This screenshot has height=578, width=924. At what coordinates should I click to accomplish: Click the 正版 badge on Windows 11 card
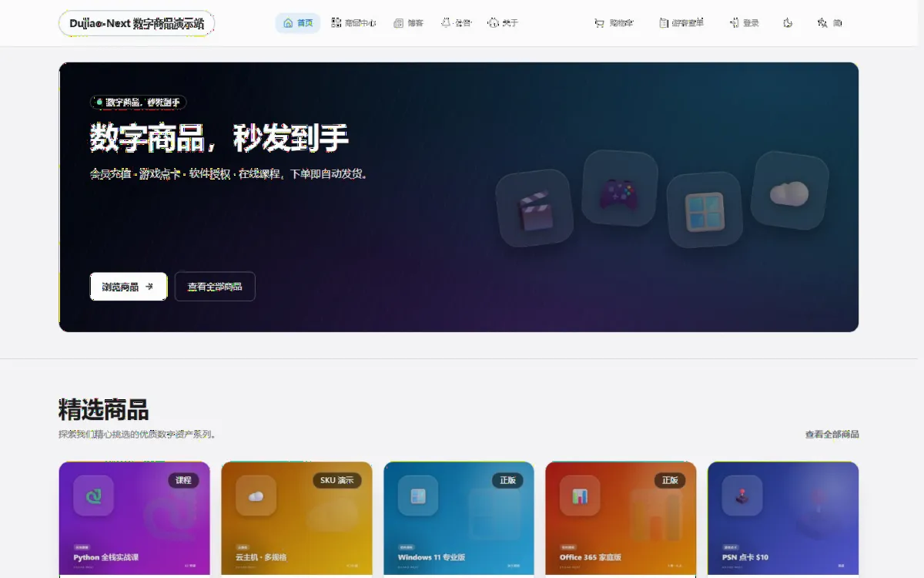[507, 480]
